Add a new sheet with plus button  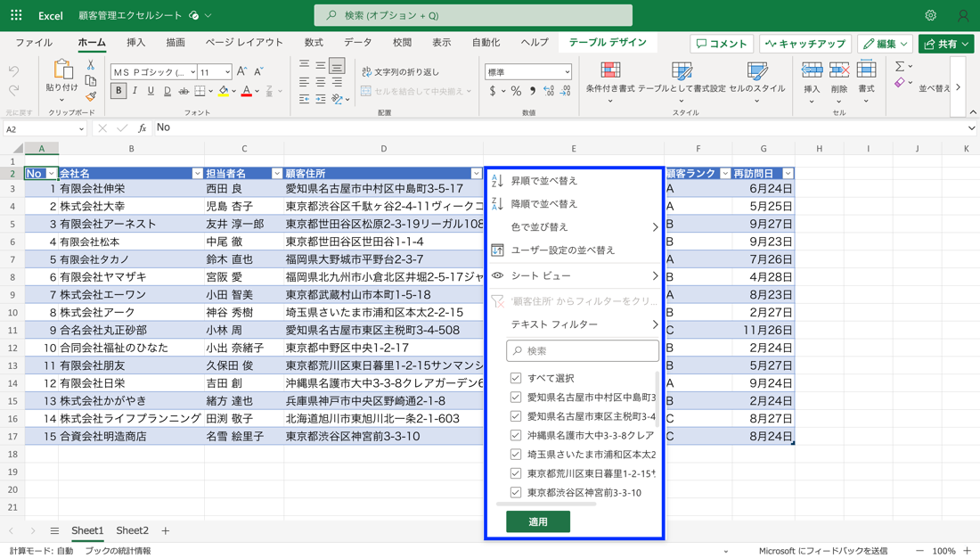click(x=166, y=530)
